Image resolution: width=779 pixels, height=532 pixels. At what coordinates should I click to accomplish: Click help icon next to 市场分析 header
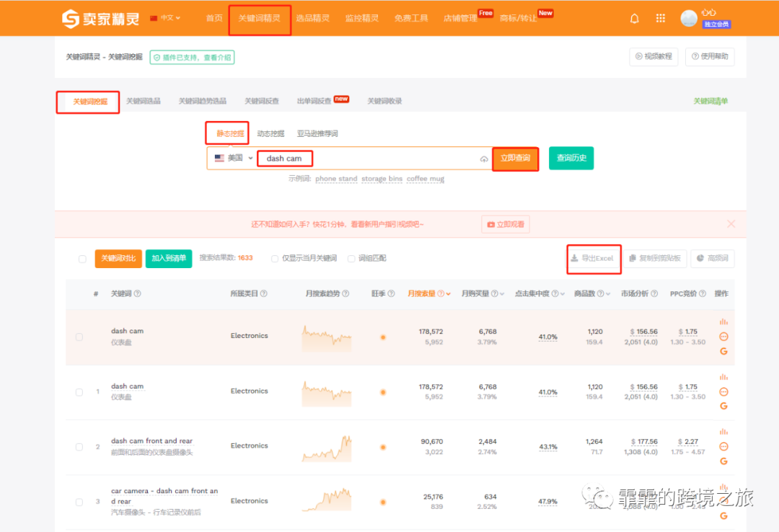654,293
